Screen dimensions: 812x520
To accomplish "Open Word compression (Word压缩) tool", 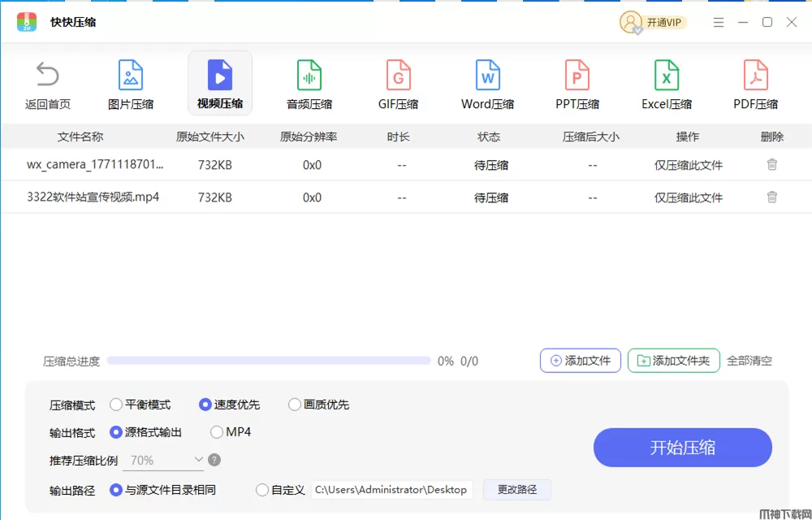I will [x=487, y=84].
